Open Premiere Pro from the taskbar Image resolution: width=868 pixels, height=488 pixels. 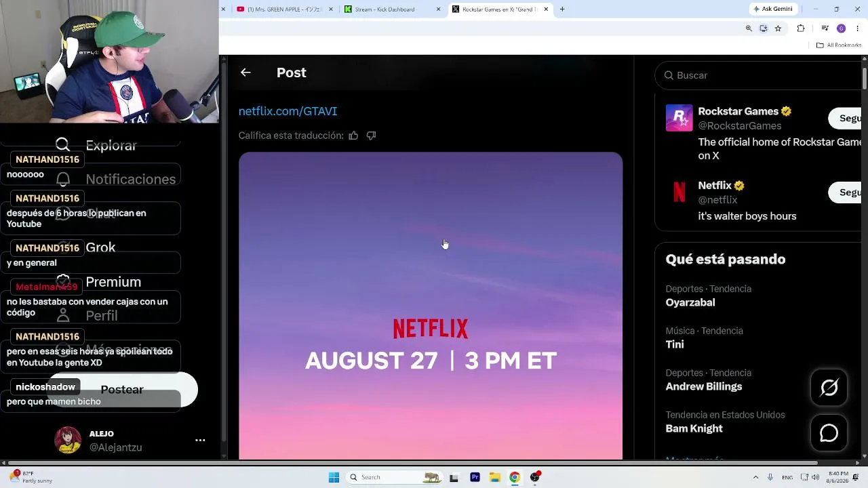[x=475, y=477]
